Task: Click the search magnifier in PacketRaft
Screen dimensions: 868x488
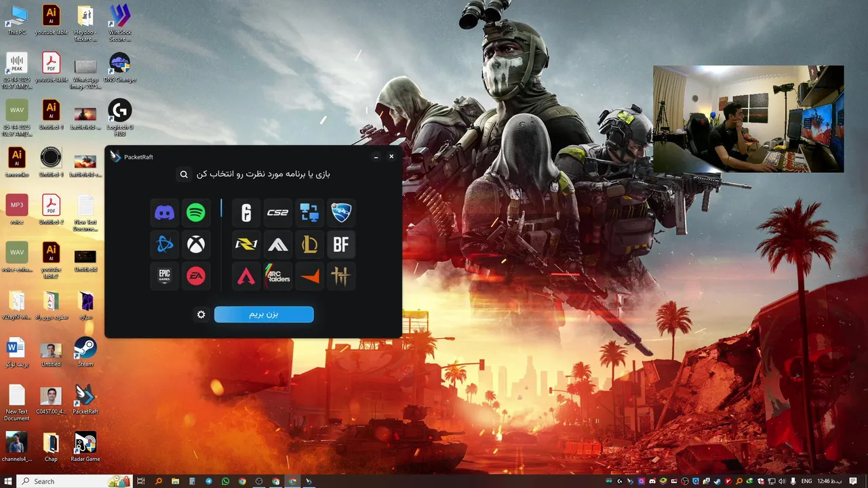Action: (x=184, y=175)
